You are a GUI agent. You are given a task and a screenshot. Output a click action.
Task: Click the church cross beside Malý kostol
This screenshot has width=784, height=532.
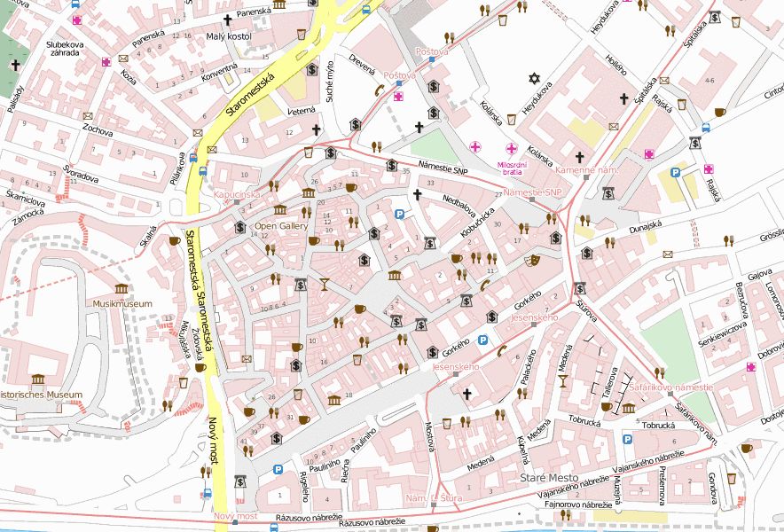pos(227,19)
